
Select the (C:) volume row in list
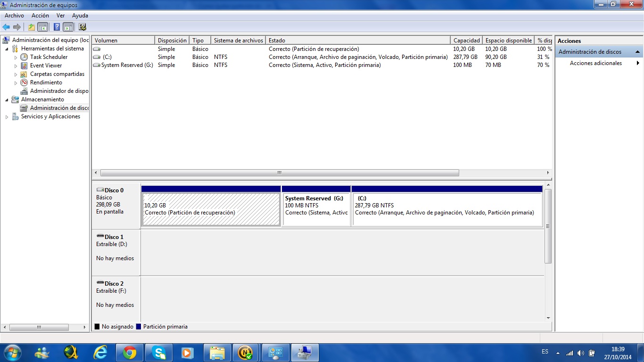(x=107, y=57)
